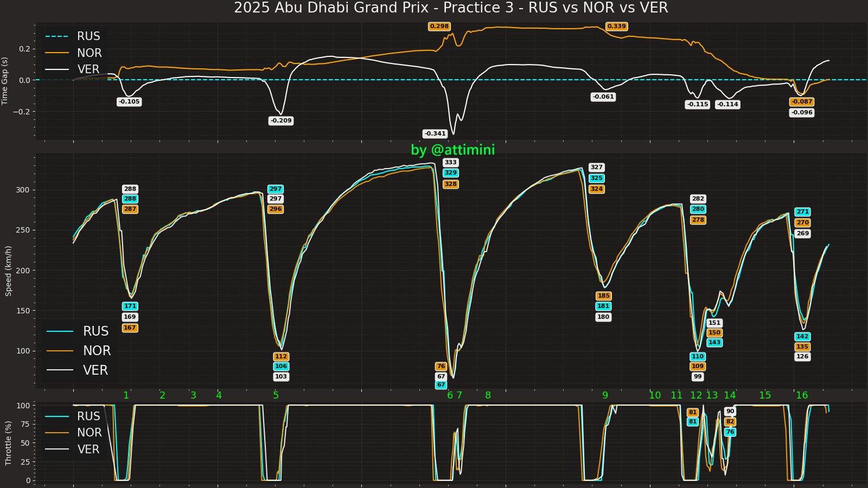Click the orange 185 minimum speed label

(x=603, y=296)
